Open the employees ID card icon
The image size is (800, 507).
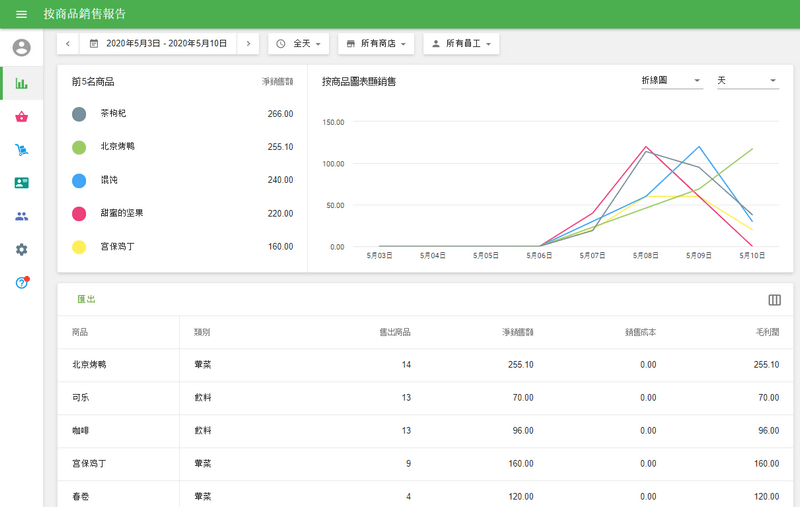pos(21,183)
